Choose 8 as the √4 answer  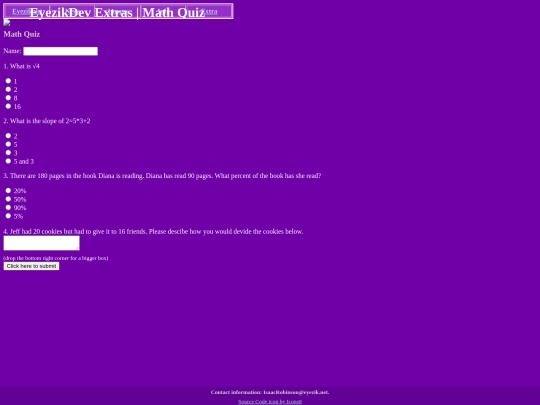point(8,97)
